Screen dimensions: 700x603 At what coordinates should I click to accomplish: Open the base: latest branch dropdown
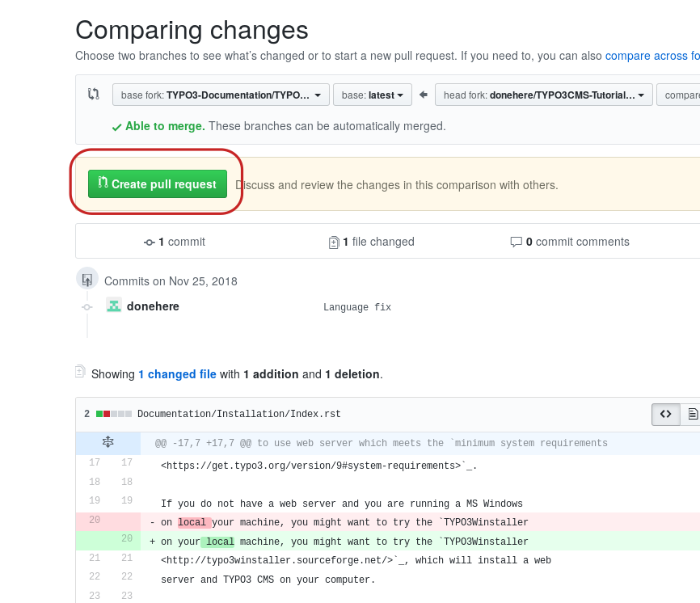[x=372, y=95]
